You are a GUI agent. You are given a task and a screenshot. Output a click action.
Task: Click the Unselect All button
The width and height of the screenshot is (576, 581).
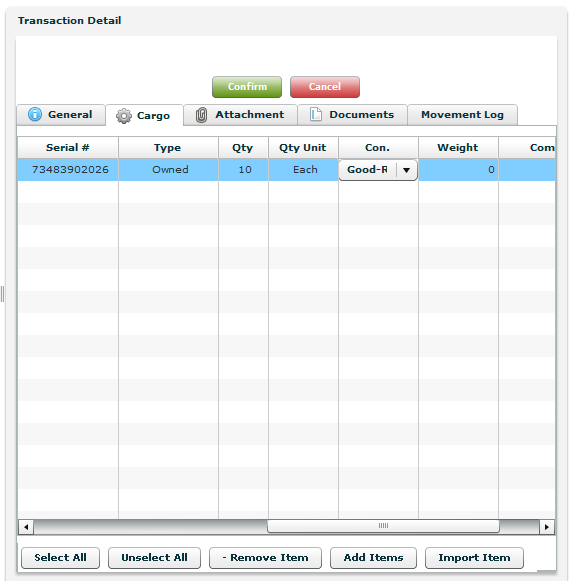(x=154, y=558)
